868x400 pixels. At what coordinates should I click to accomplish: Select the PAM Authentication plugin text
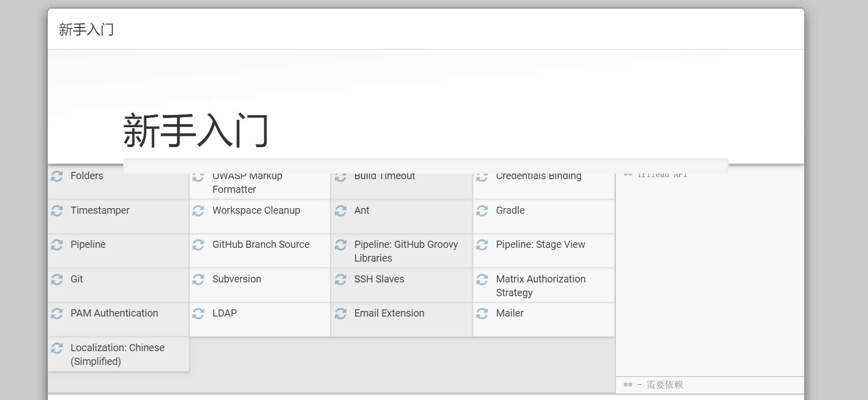114,313
